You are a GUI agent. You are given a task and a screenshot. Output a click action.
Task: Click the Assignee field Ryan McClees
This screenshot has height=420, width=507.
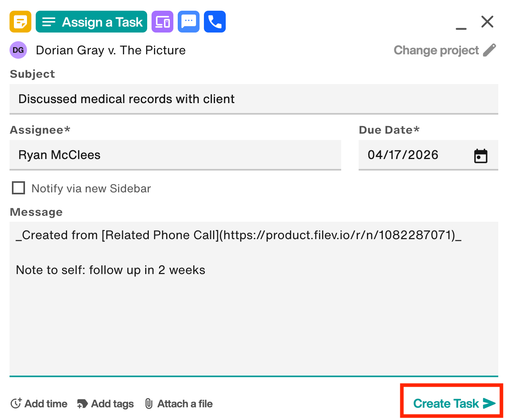tap(175, 155)
